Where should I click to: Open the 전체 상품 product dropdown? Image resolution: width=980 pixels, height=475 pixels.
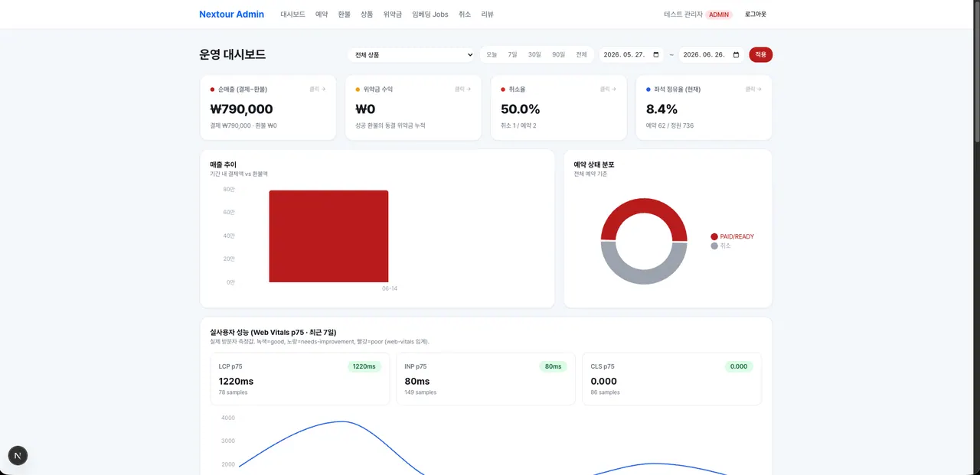click(x=411, y=55)
